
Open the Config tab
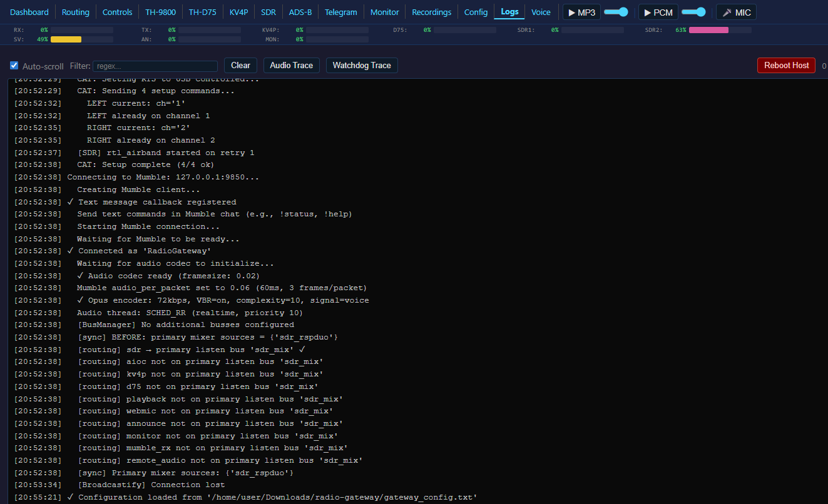[x=476, y=12]
